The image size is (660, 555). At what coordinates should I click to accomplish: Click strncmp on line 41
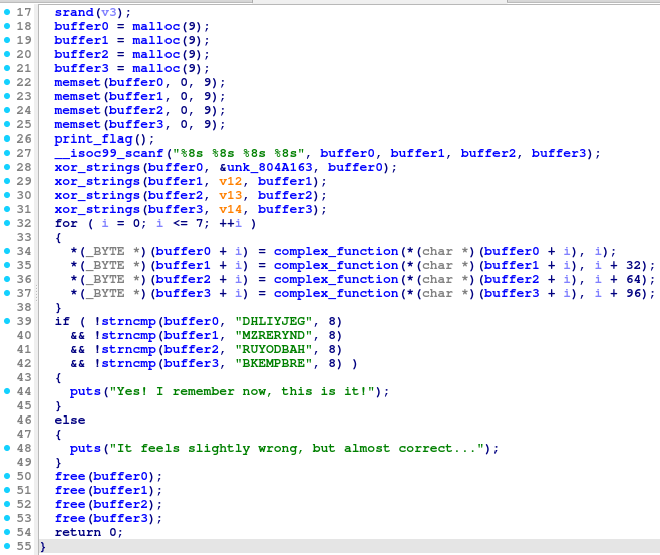tap(128, 349)
